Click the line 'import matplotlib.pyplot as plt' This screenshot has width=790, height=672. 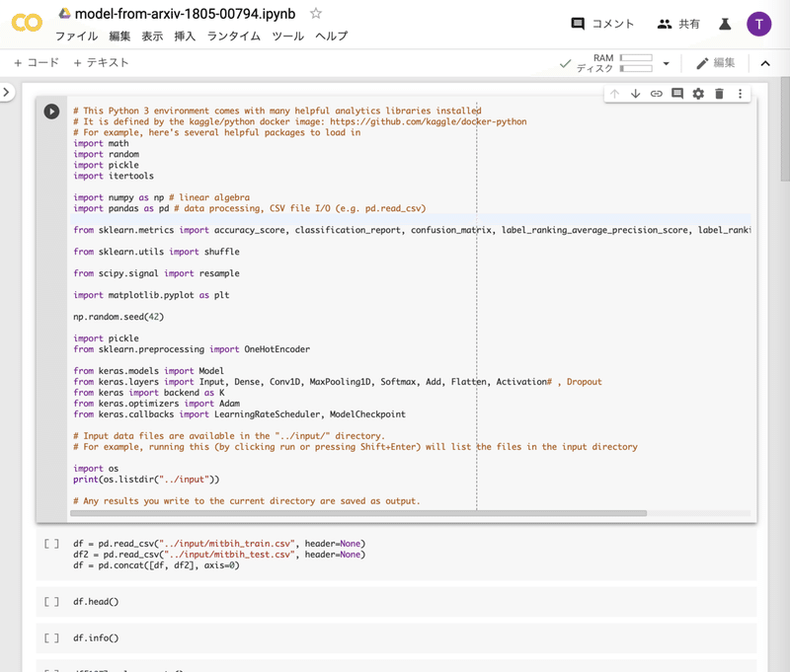(151, 295)
